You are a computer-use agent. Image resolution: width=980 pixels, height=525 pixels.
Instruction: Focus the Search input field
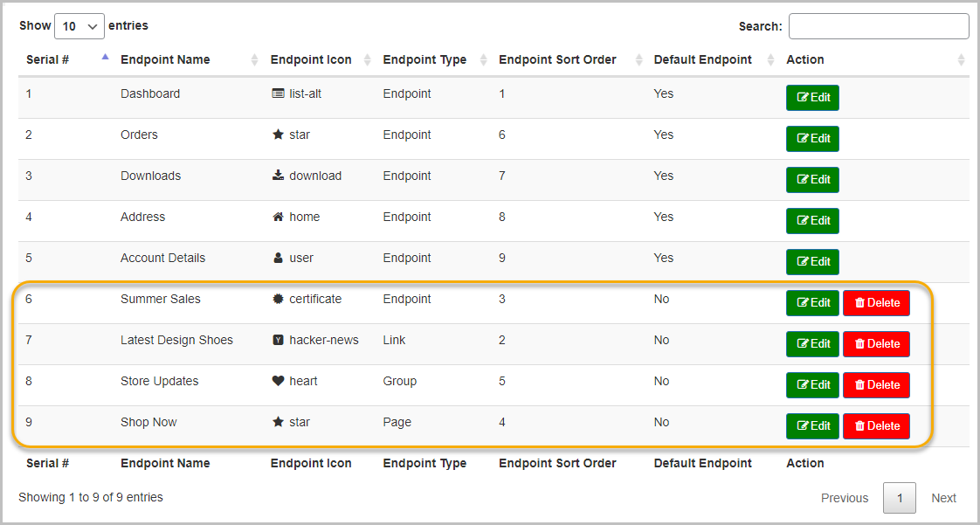point(878,26)
